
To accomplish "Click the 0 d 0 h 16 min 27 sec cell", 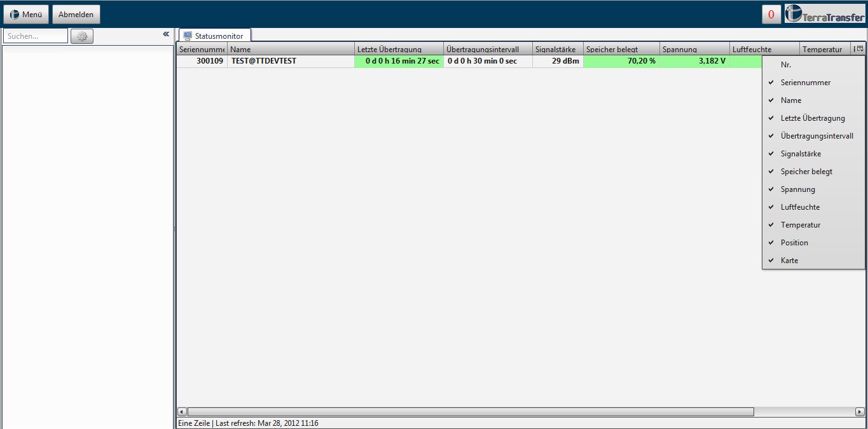I will [x=399, y=61].
